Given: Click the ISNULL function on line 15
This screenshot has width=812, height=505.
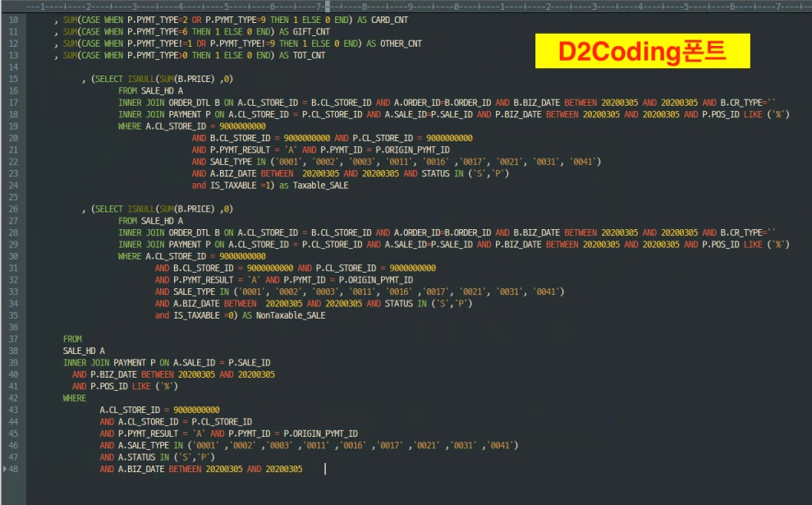Looking at the screenshot, I should [141, 79].
